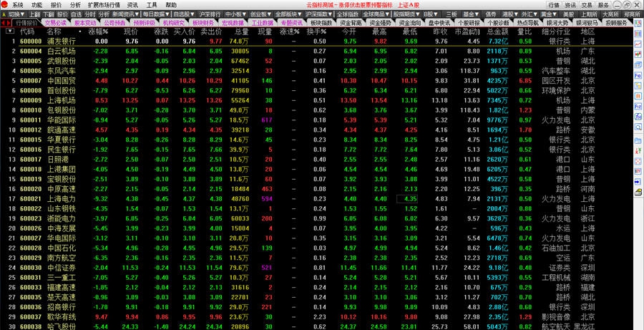Image resolution: width=644 pixels, height=330 pixels.
Task: Select the 歌华有线 stock row
Action: point(316,317)
